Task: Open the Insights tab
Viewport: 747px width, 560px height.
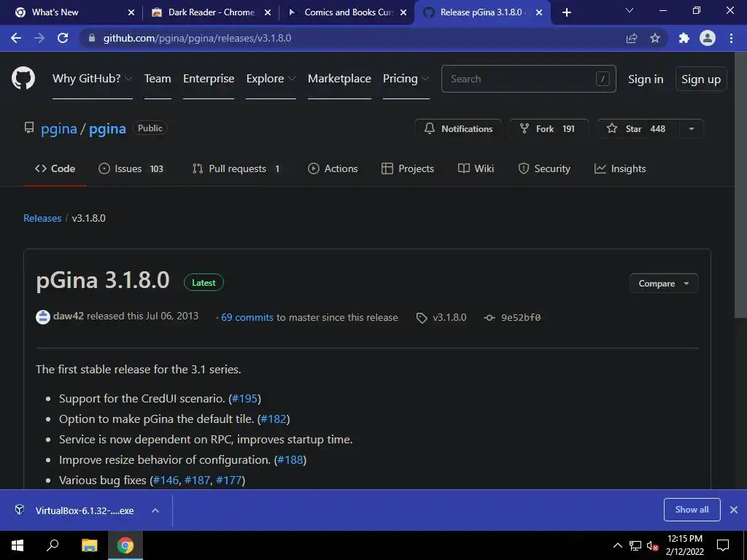Action: (x=620, y=168)
